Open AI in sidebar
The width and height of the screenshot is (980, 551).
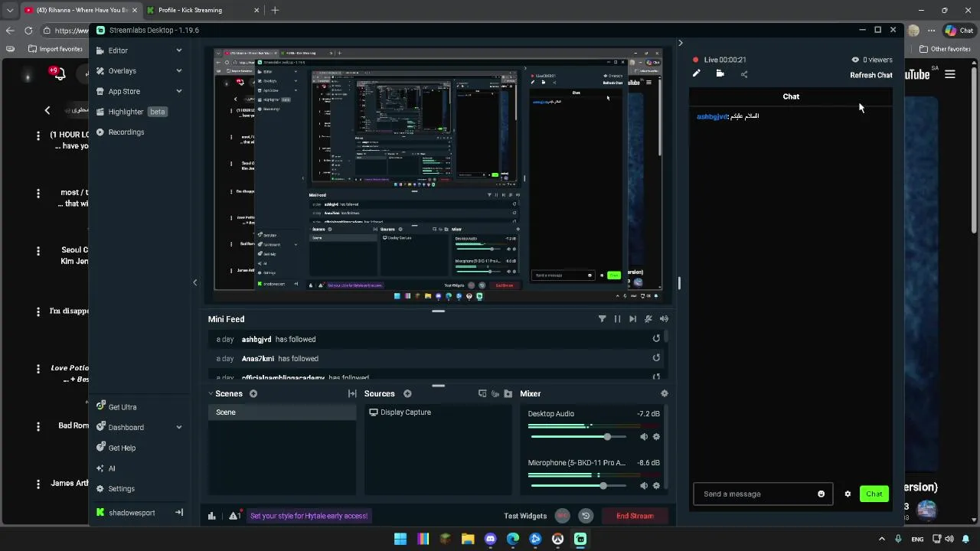(106, 468)
